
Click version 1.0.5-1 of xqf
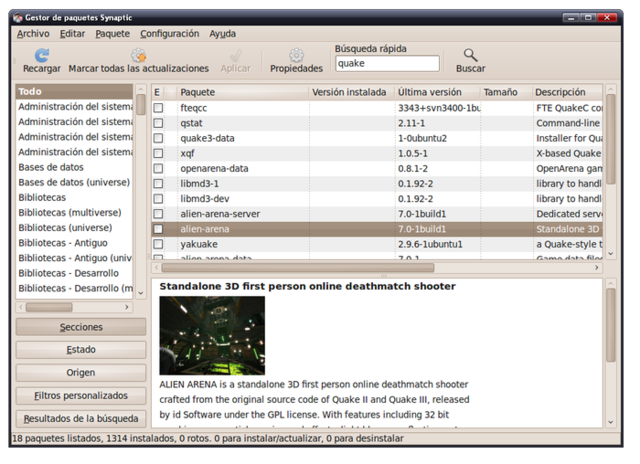click(x=413, y=153)
